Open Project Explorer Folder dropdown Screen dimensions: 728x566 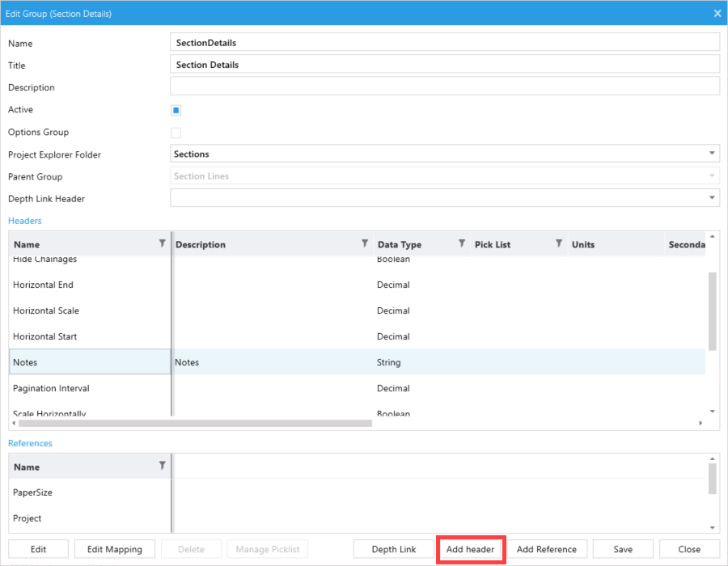pos(712,154)
